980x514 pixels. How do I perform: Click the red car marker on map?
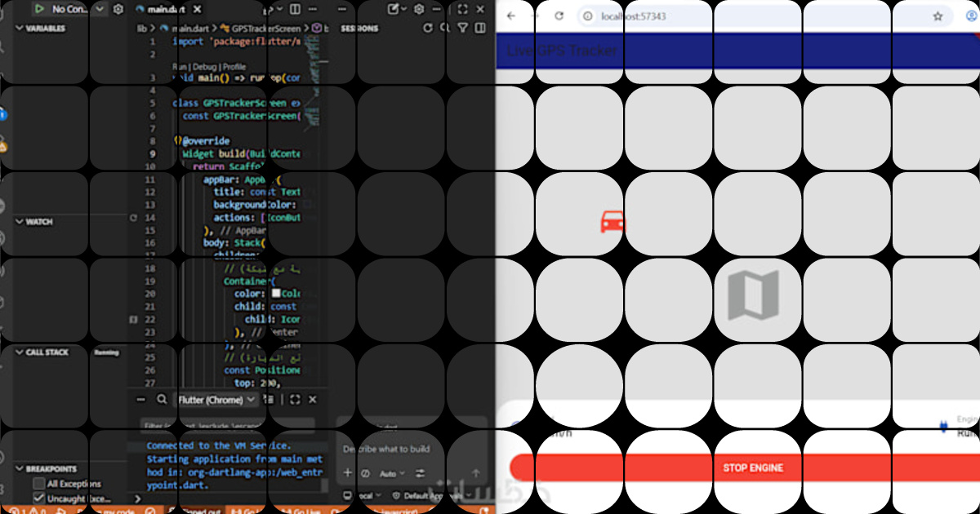[x=612, y=221]
